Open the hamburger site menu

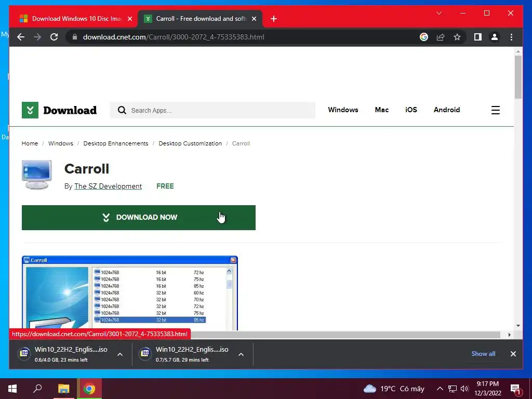point(495,110)
